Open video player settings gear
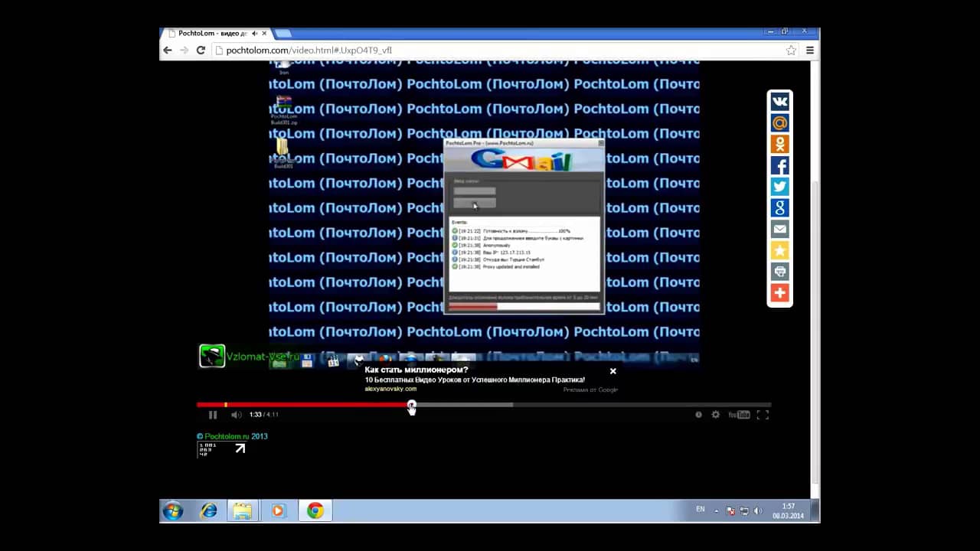980x551 pixels. (716, 415)
